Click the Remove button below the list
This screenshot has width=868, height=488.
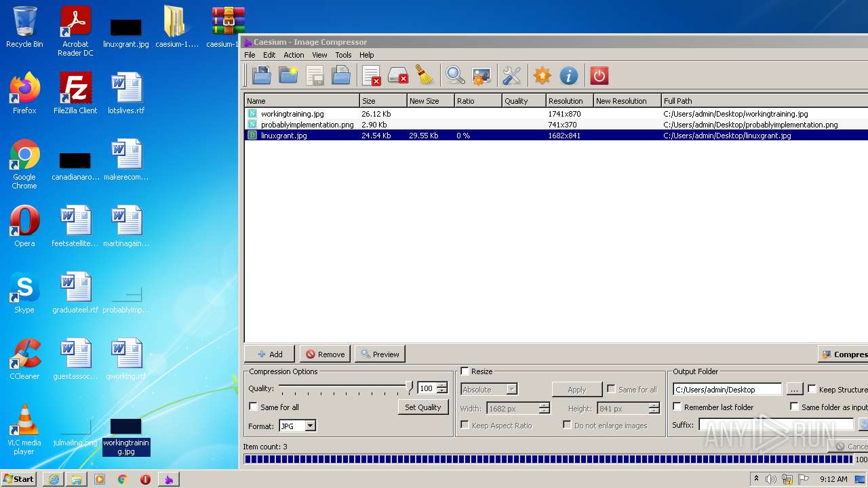[325, 354]
